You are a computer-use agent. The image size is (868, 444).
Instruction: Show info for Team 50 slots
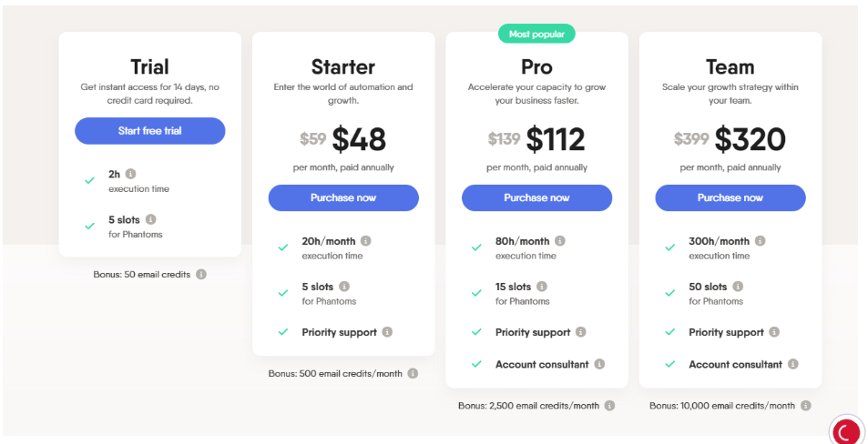click(x=738, y=287)
